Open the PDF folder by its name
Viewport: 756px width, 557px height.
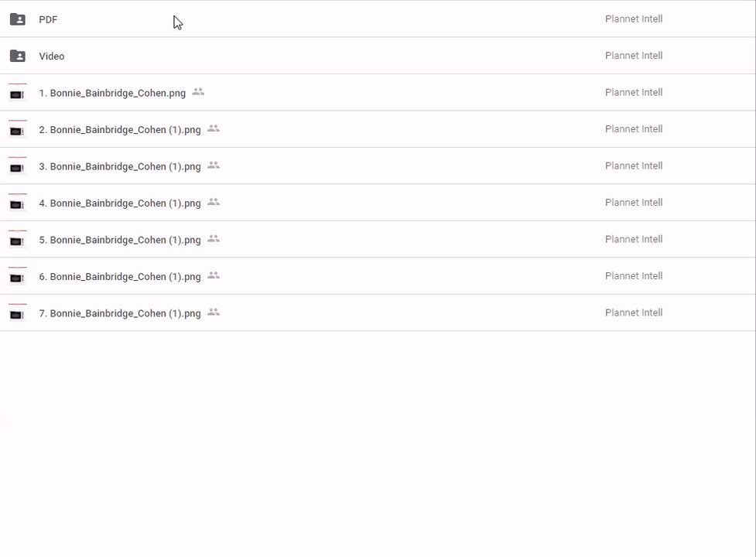point(48,19)
